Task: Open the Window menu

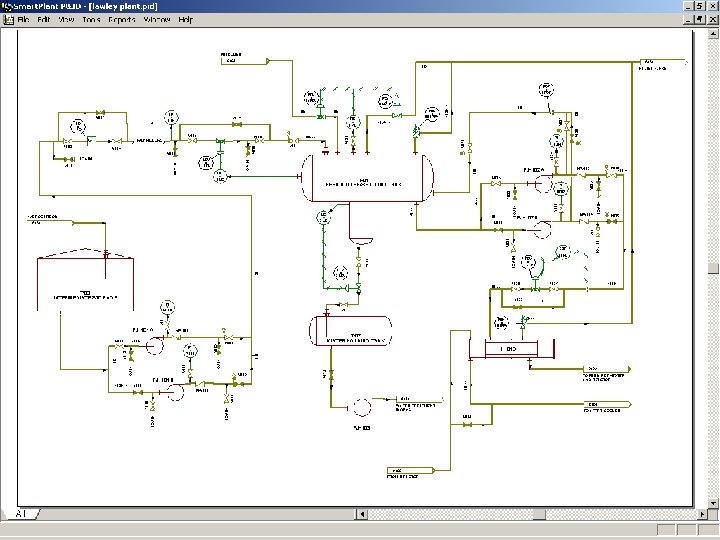Action: coord(157,20)
